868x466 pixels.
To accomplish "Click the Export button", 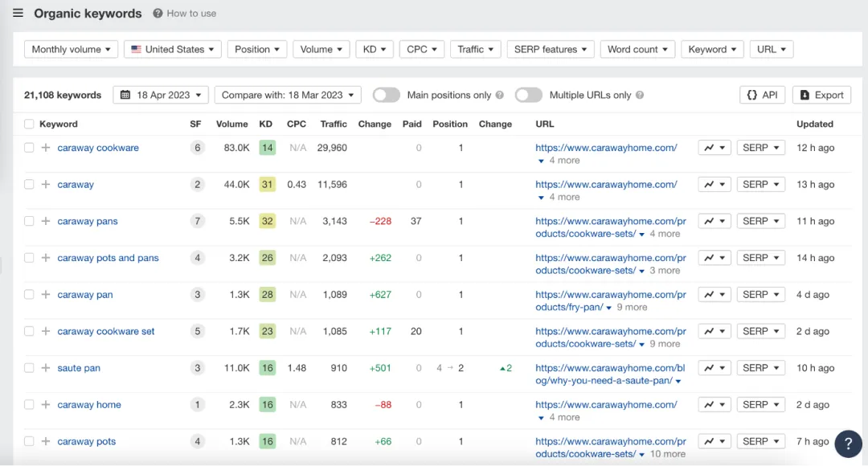I will click(821, 95).
